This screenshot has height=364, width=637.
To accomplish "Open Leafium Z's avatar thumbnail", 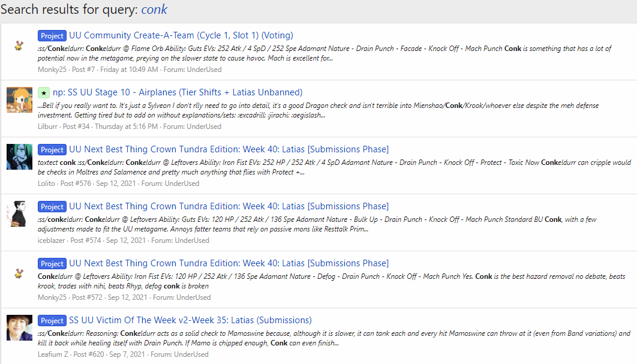I will (20, 327).
